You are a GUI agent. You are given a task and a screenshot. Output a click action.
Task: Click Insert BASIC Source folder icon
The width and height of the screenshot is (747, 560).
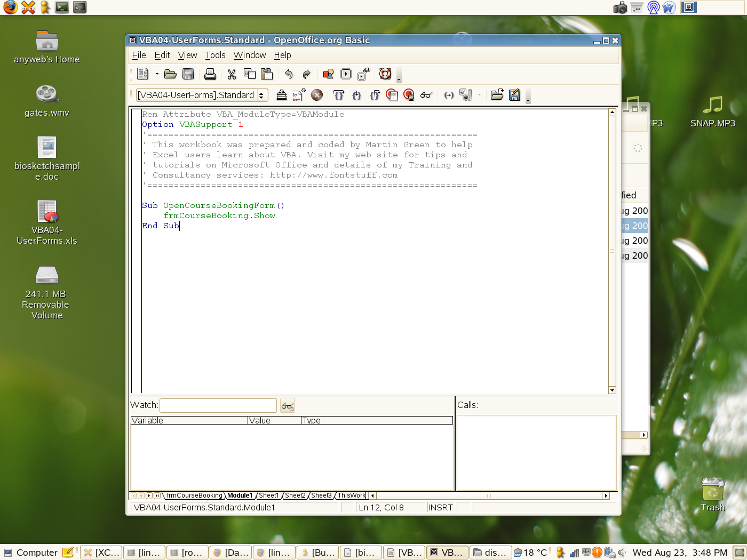(x=497, y=95)
